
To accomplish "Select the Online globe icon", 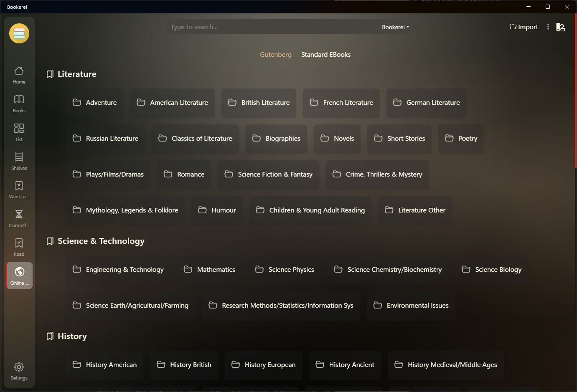I will 19,275.
